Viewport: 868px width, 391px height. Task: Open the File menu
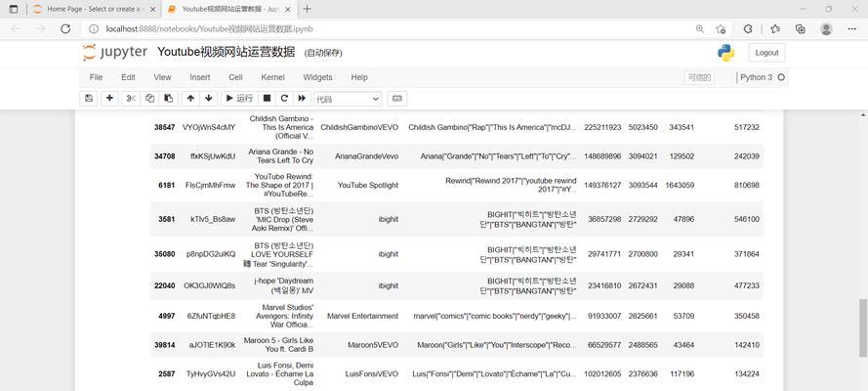click(96, 77)
